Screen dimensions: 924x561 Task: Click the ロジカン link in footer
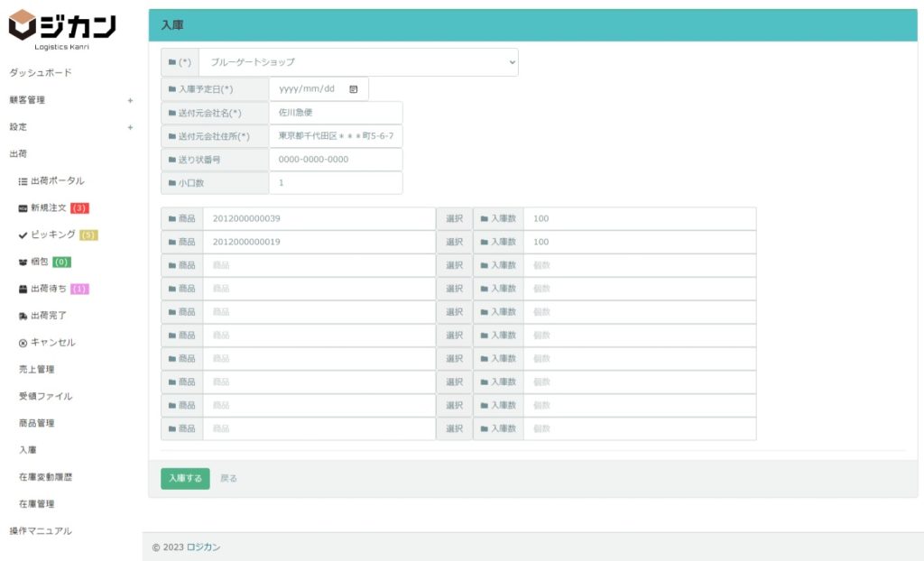[203, 547]
